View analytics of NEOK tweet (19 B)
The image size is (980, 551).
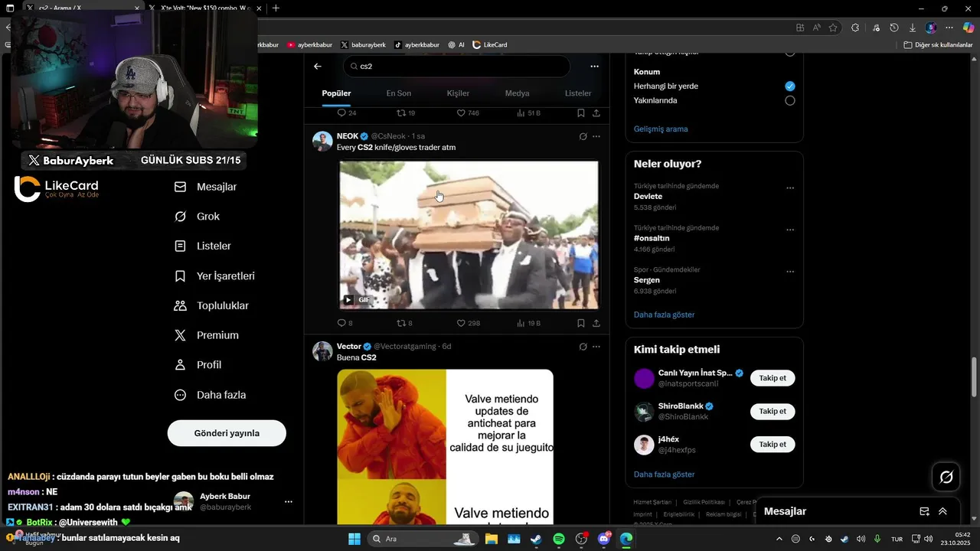tap(528, 323)
